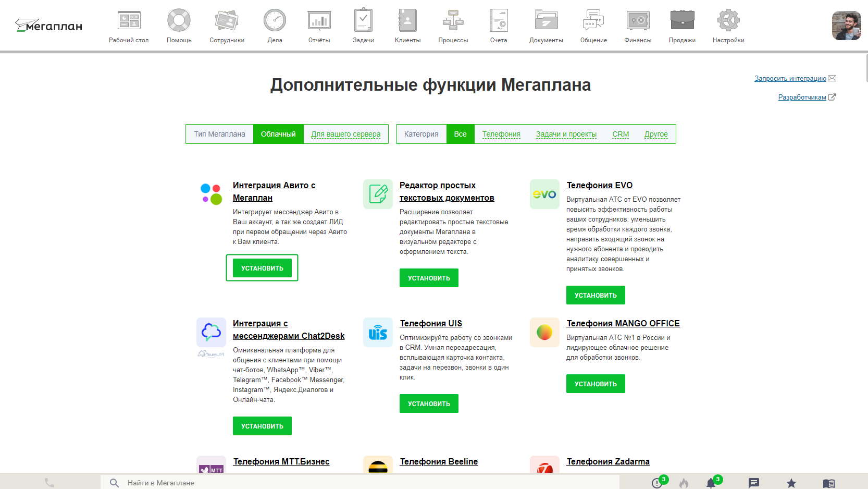Screen dimensions: 868x489
Task: Open the Счета invoice icon
Action: point(499,21)
